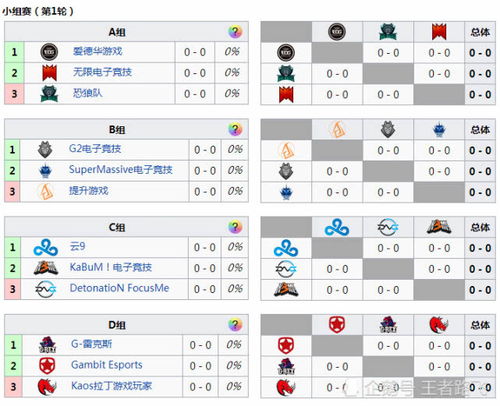Screen dimensions: 500x406
Task: Open the Gambit Esports team link
Action: click(107, 365)
